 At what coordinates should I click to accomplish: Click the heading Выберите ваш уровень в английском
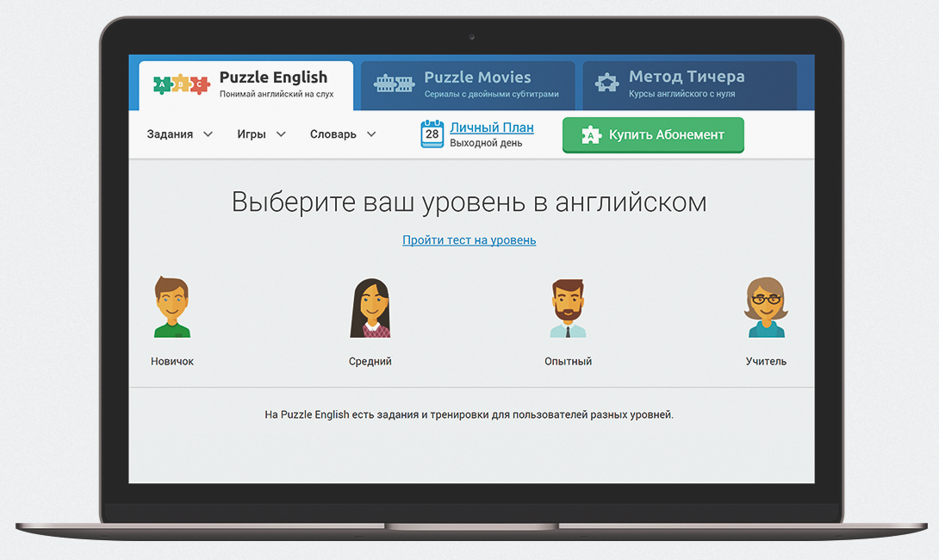click(x=469, y=202)
